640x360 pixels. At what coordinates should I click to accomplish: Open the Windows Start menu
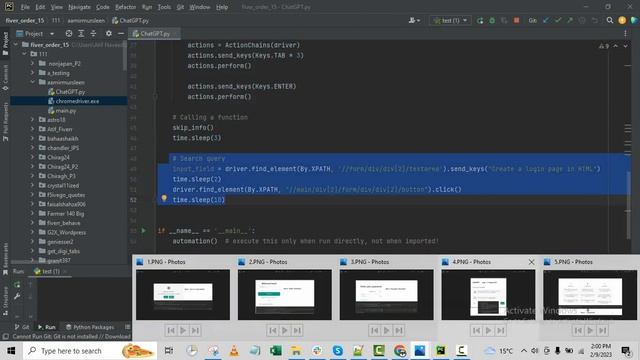[x=11, y=351]
